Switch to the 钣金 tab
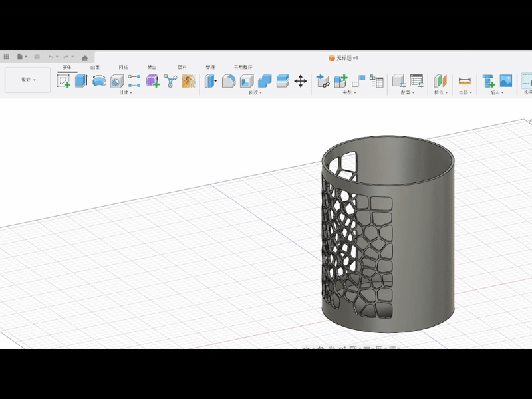532x399 pixels. click(x=152, y=68)
